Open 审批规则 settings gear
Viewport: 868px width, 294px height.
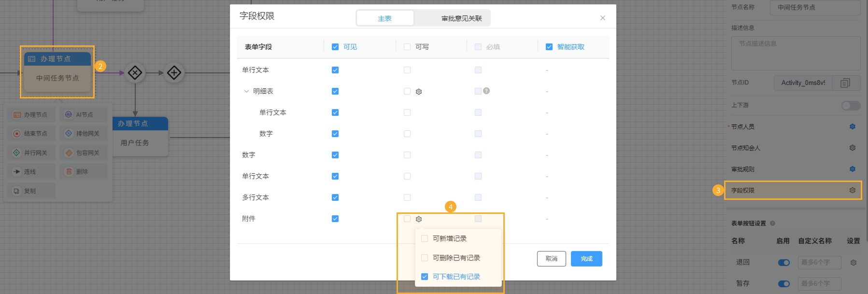853,169
